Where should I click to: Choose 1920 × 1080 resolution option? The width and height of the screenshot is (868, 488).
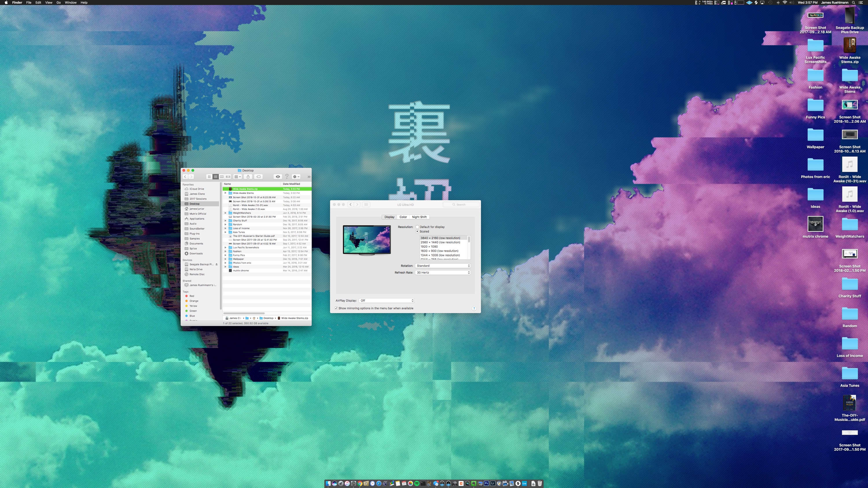tap(429, 247)
